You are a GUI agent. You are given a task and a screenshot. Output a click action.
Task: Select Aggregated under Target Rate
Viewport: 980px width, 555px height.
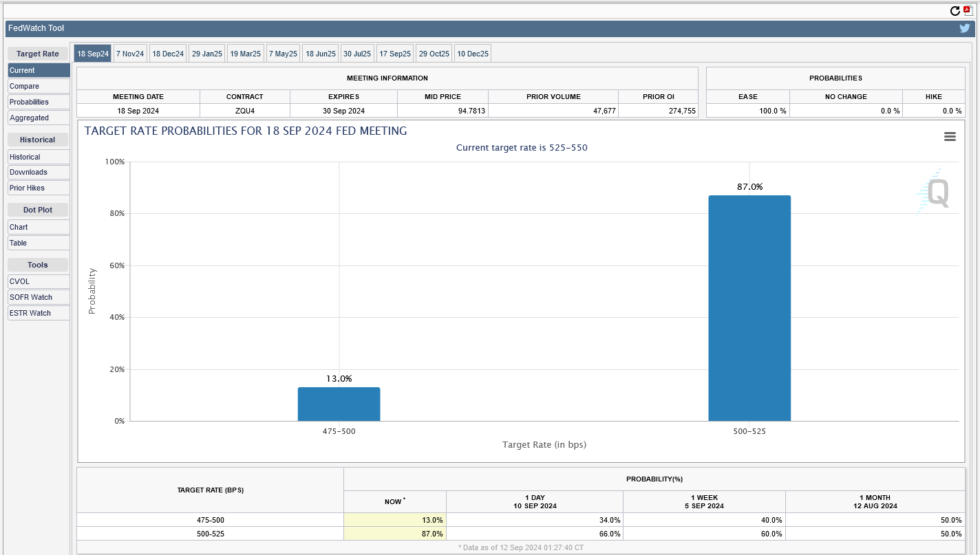[x=39, y=118]
